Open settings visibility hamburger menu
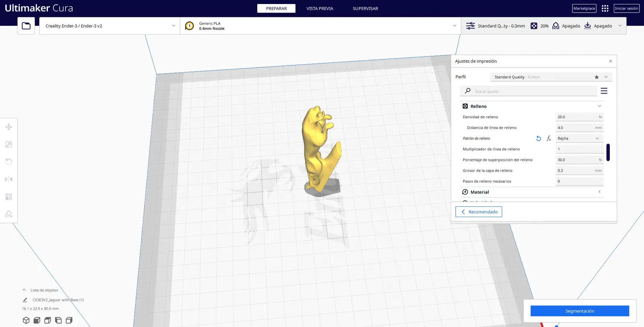Screen dimensions: 644x327 [604, 91]
